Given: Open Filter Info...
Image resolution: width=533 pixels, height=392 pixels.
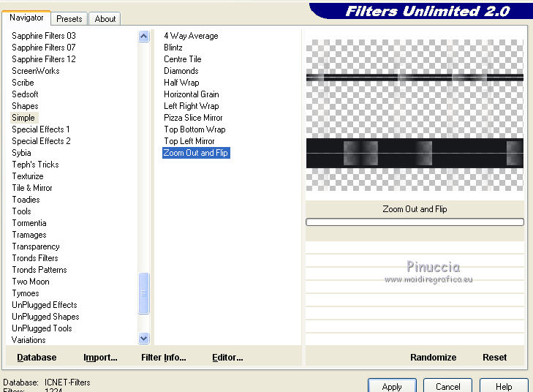Looking at the screenshot, I should (x=164, y=358).
